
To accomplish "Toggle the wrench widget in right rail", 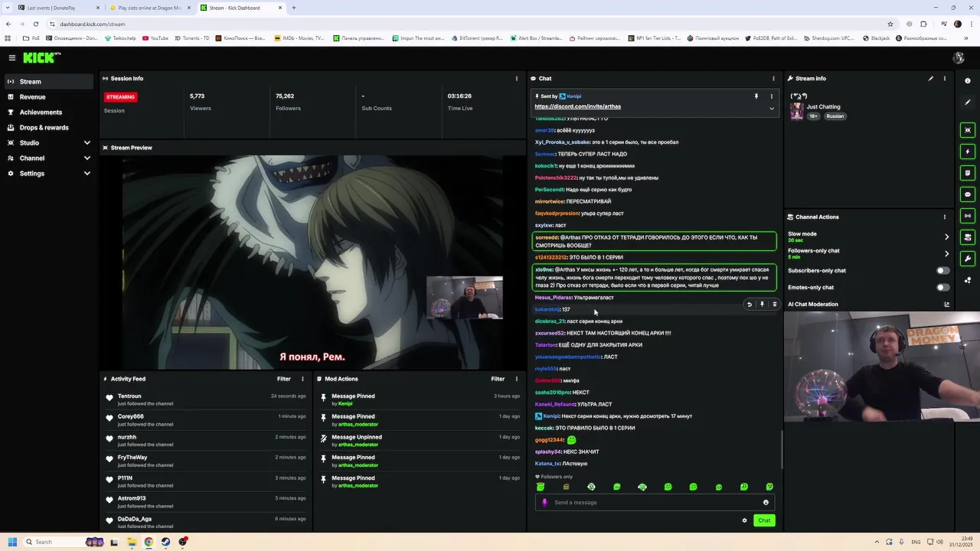I will [968, 259].
